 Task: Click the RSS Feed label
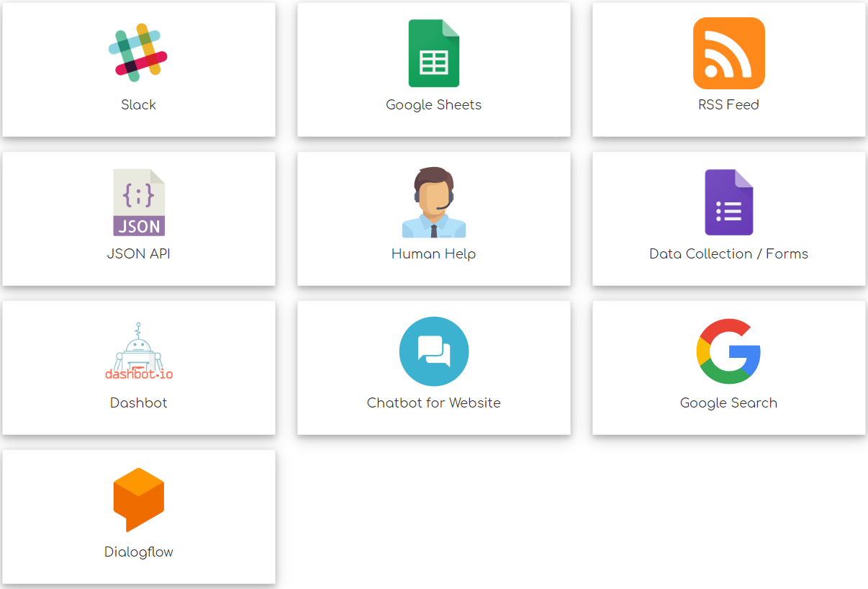[x=728, y=105]
